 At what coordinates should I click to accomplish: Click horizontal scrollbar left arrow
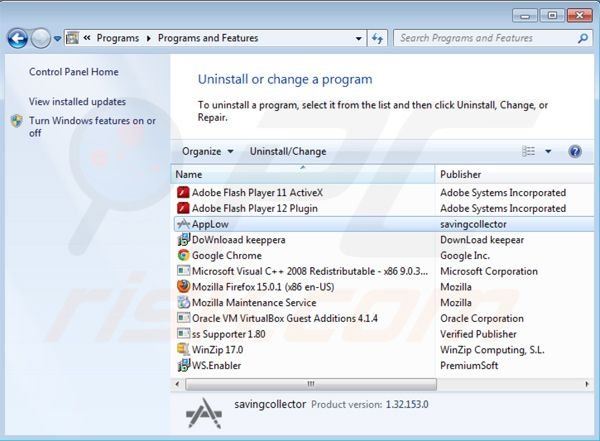coord(177,384)
